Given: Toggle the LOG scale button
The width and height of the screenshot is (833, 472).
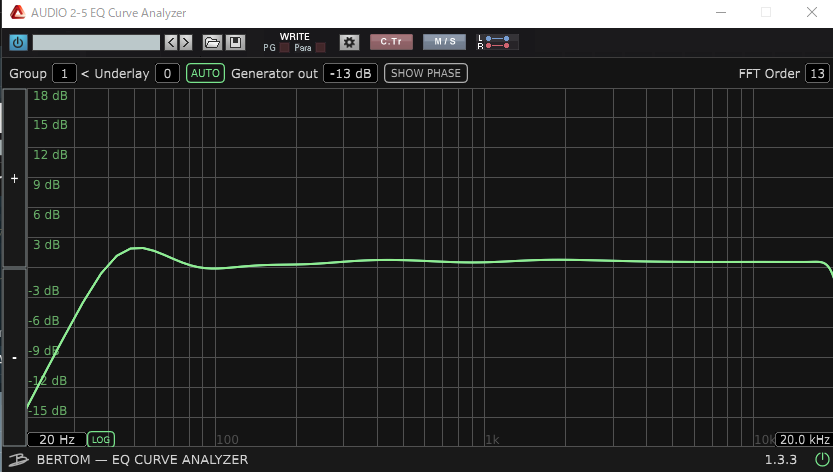Looking at the screenshot, I should [100, 440].
